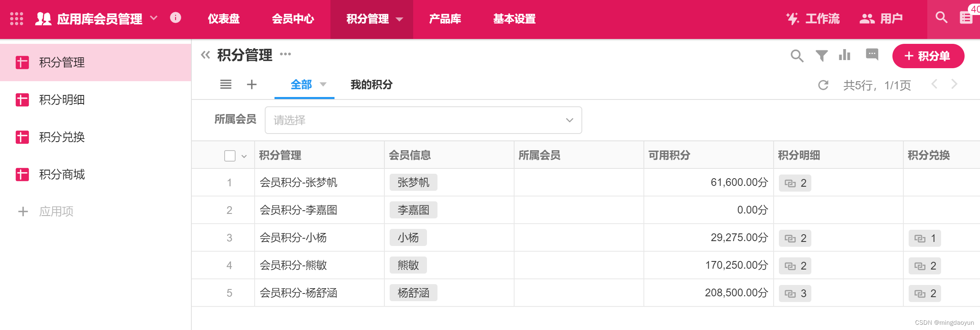Viewport: 980px width, 330px height.
Task: Open 积分兑换 sub-records for 熊敏 row
Action: click(x=924, y=266)
